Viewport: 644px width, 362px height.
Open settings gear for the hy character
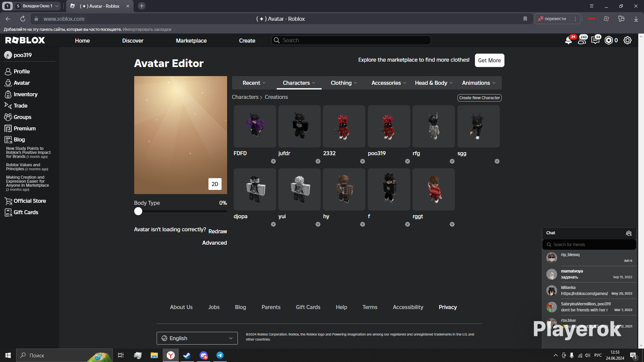point(363,224)
